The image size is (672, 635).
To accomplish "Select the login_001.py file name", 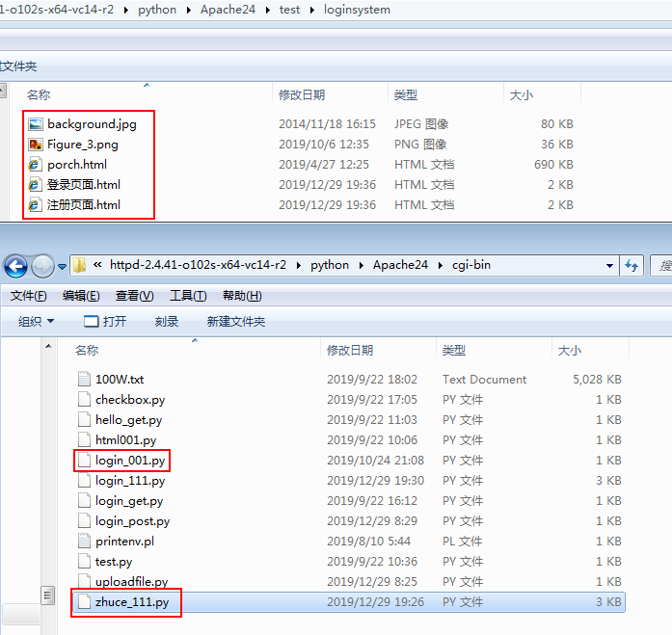I will point(130,461).
